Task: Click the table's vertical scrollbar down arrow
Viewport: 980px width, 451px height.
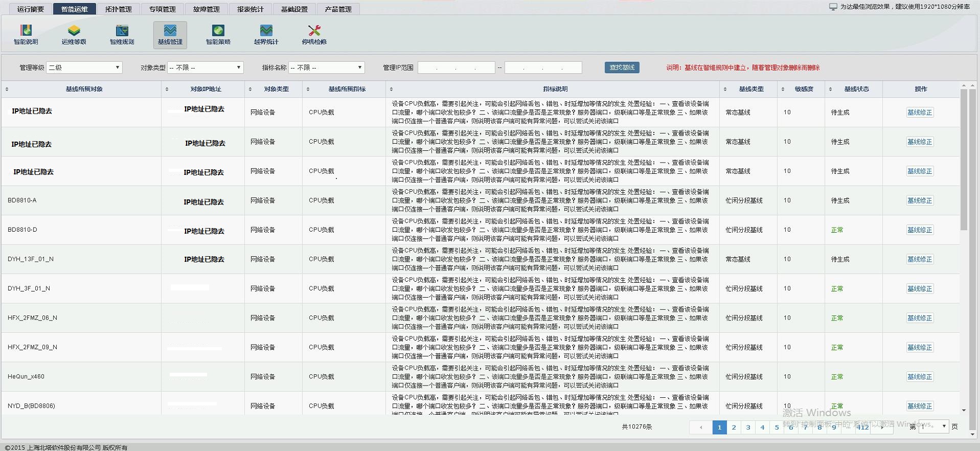Action: tap(964, 410)
